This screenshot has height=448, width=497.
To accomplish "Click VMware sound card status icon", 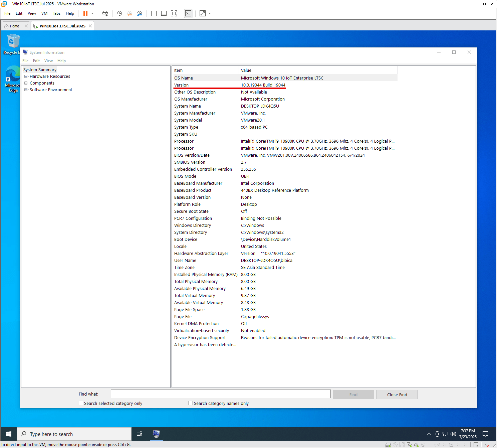I will coord(416,445).
